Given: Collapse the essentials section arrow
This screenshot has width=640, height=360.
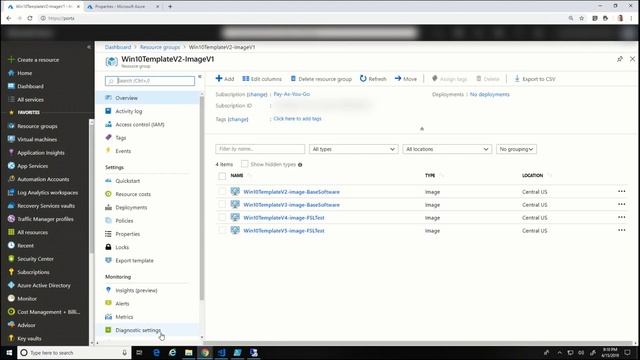Looking at the screenshot, I should pos(422,129).
